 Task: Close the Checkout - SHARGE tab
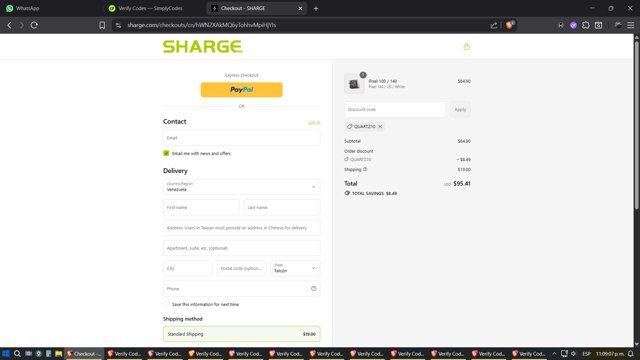300,8
